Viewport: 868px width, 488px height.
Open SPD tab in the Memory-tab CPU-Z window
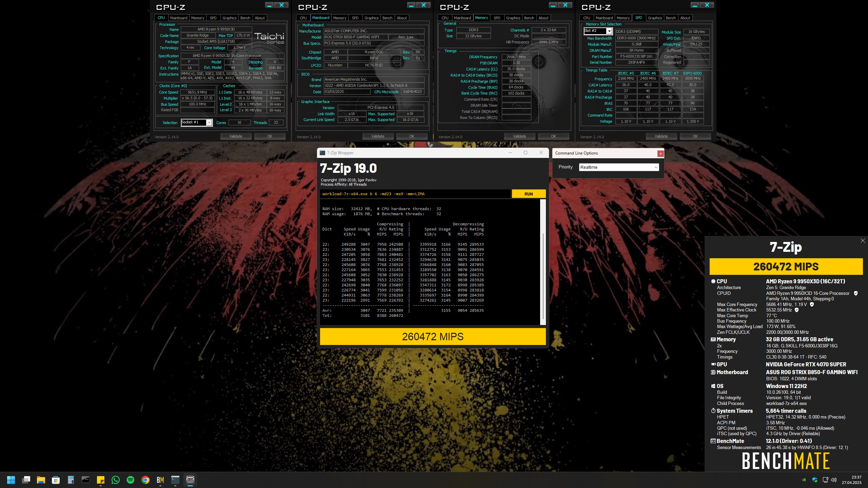pos(497,18)
